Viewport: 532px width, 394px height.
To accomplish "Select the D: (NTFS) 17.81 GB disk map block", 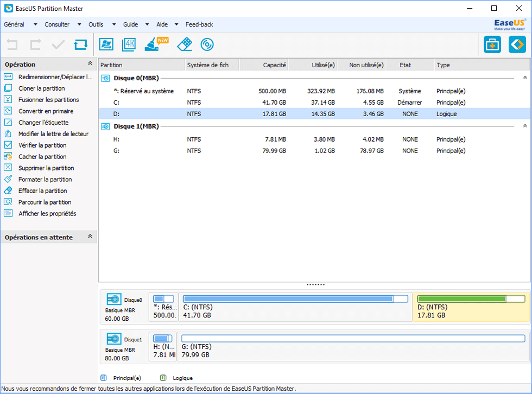I will 471,307.
